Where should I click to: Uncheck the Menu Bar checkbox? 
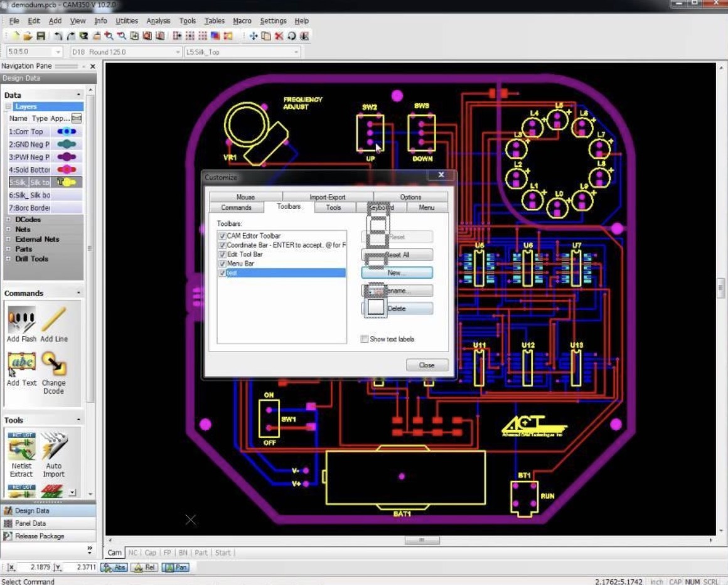pos(222,264)
